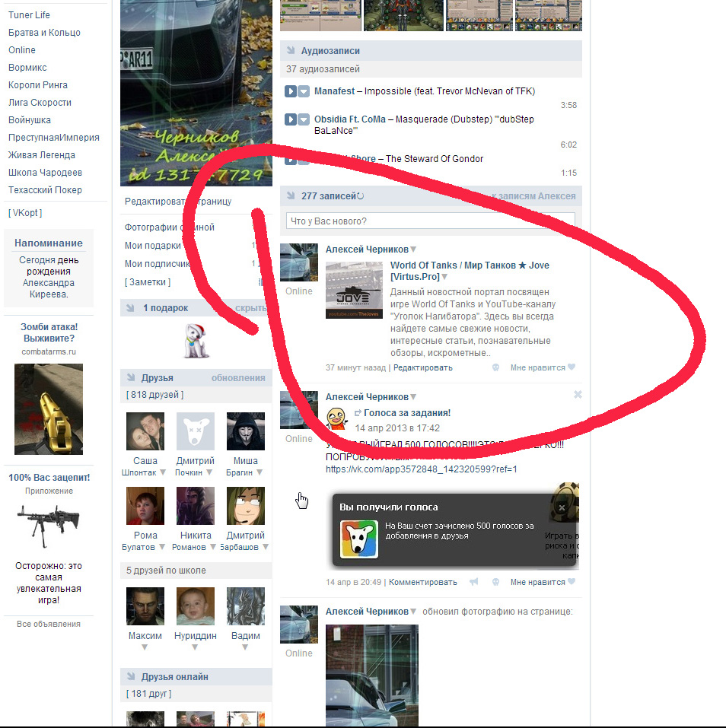Open Tuner Life in left sidebar
The image size is (726, 728).
tap(29, 15)
